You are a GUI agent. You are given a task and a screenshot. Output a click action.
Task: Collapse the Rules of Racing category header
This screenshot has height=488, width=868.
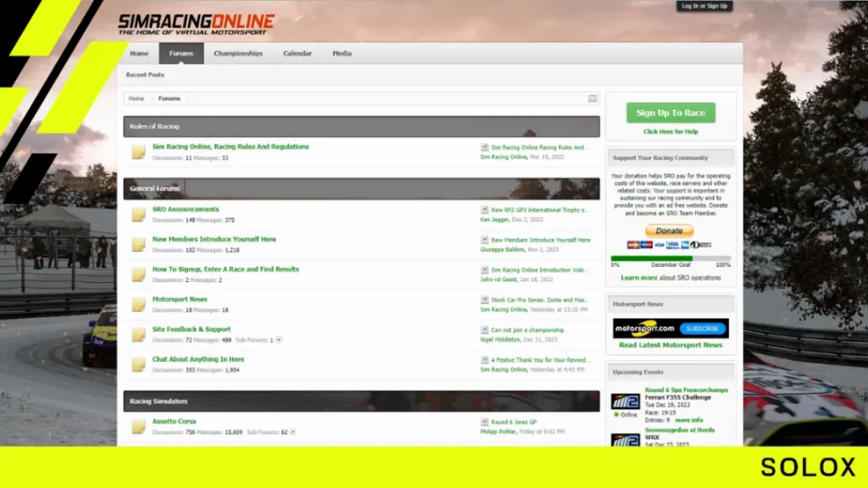361,127
